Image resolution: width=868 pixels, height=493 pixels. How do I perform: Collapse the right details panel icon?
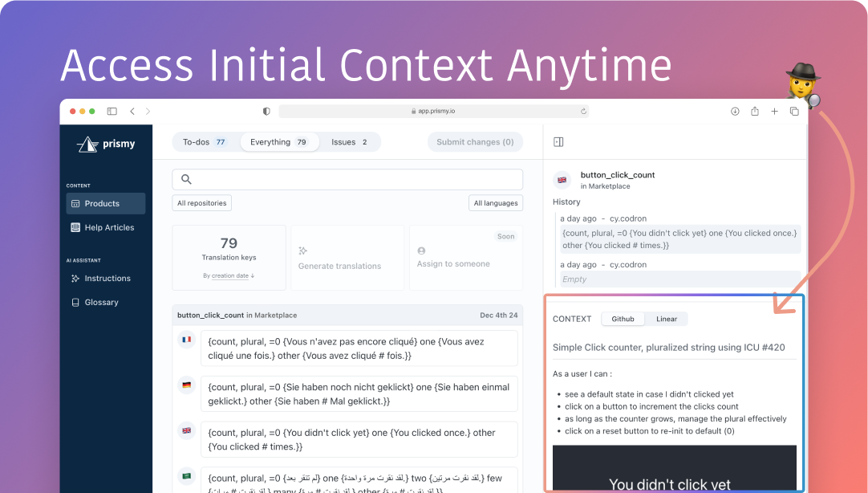[558, 142]
